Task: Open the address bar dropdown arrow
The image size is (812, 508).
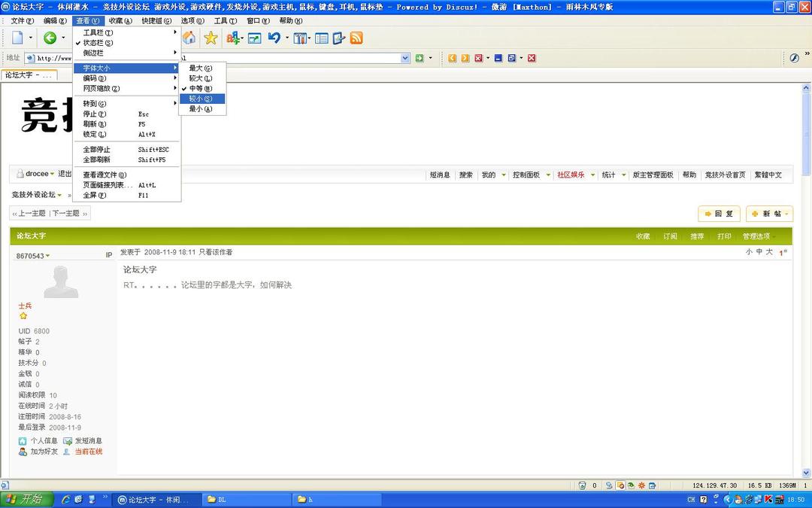Action: tap(405, 58)
